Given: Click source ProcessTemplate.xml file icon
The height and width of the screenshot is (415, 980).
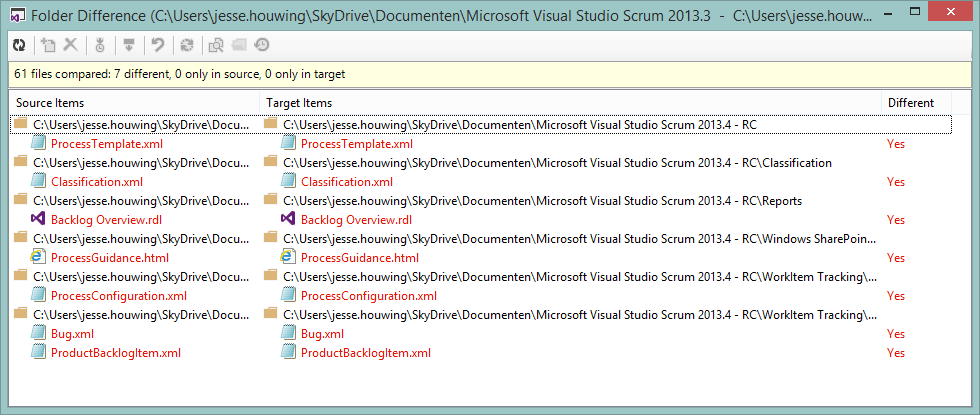Looking at the screenshot, I should (x=39, y=144).
